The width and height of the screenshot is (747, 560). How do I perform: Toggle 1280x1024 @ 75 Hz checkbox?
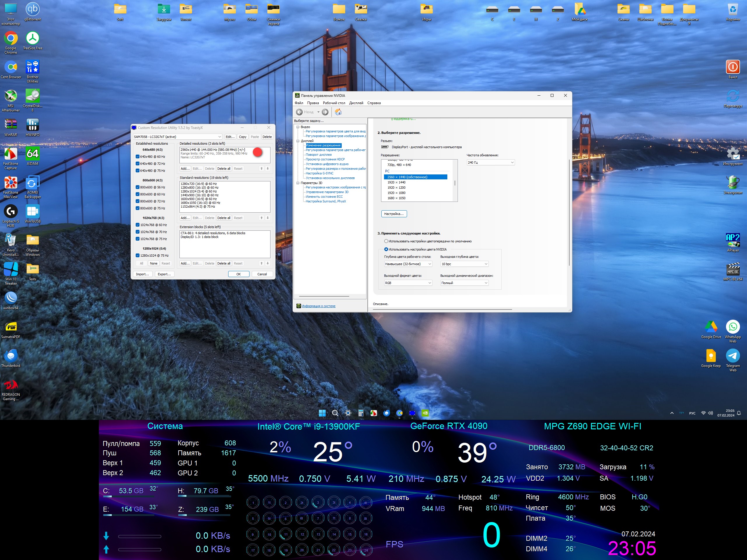(137, 256)
